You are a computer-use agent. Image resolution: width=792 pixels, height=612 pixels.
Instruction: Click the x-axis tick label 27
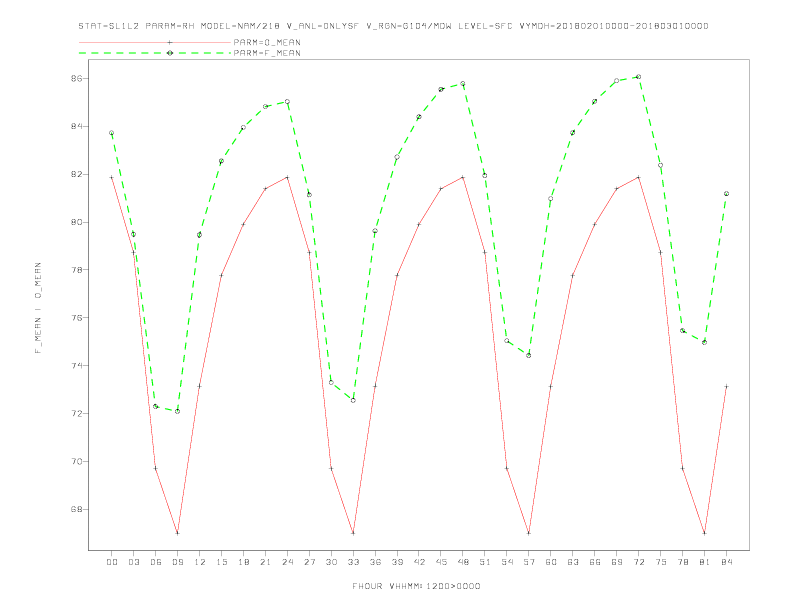(309, 562)
